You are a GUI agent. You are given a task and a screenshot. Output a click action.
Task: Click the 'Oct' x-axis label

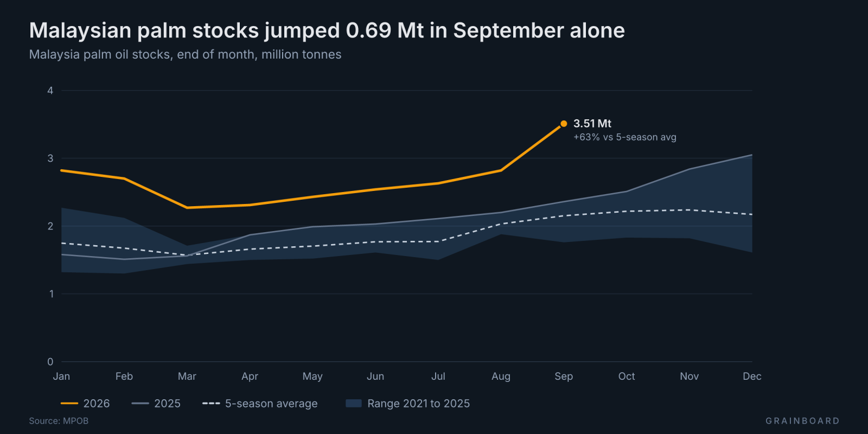(627, 376)
